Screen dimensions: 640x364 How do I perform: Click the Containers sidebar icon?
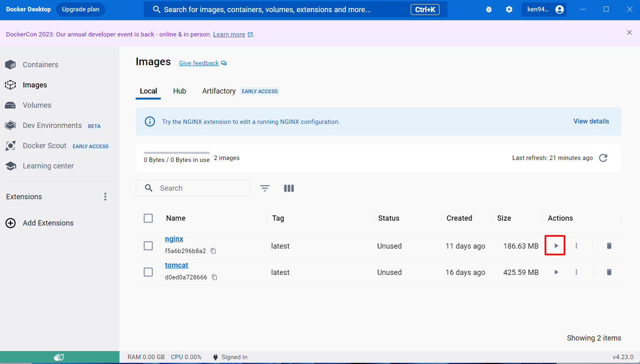point(11,65)
